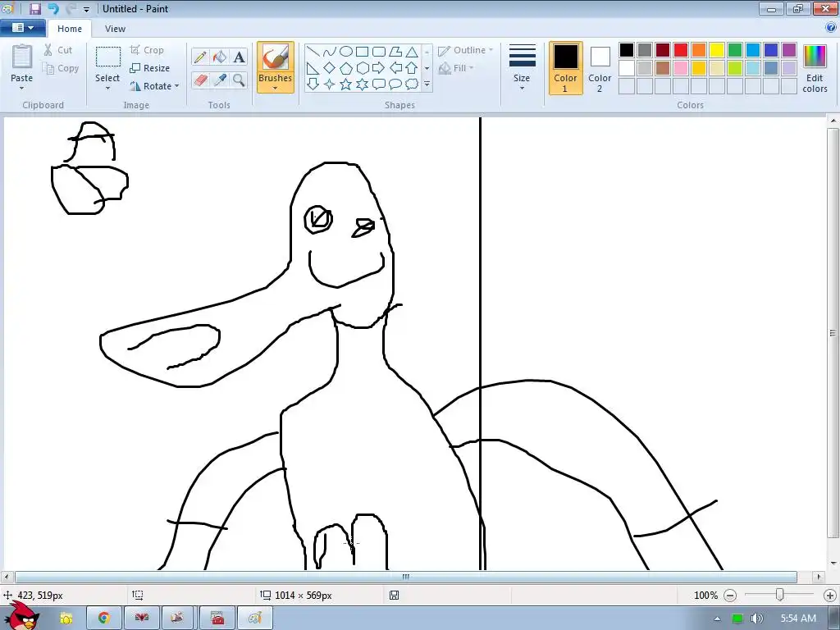Show hidden tray icons arrow

tap(717, 619)
